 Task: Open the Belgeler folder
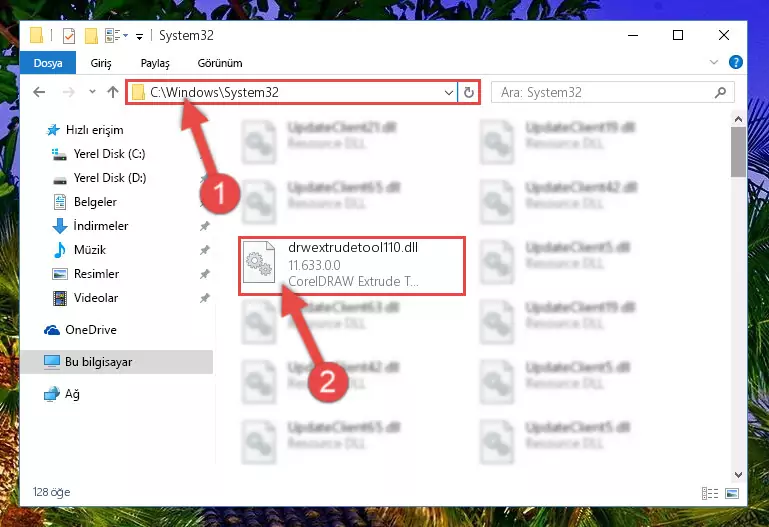pos(95,202)
